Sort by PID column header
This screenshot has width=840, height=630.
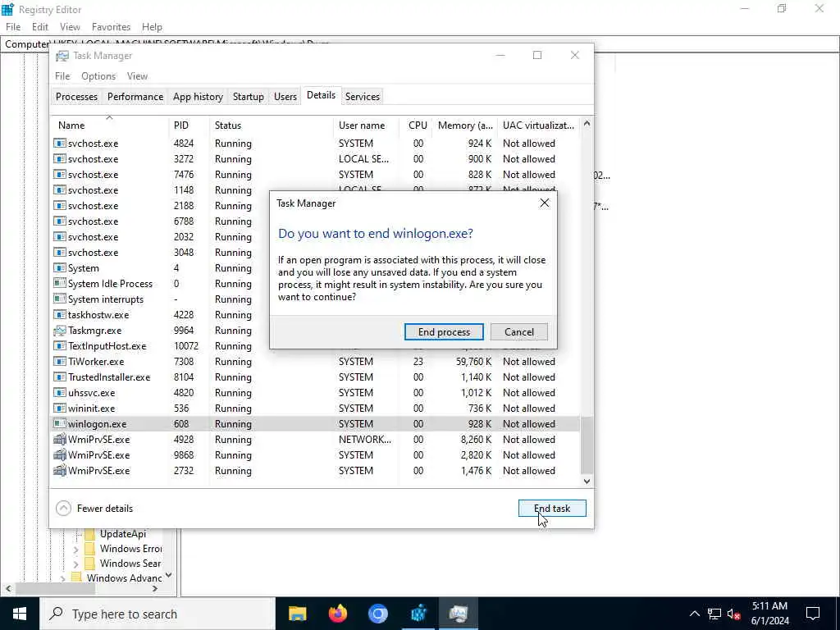tap(189, 126)
